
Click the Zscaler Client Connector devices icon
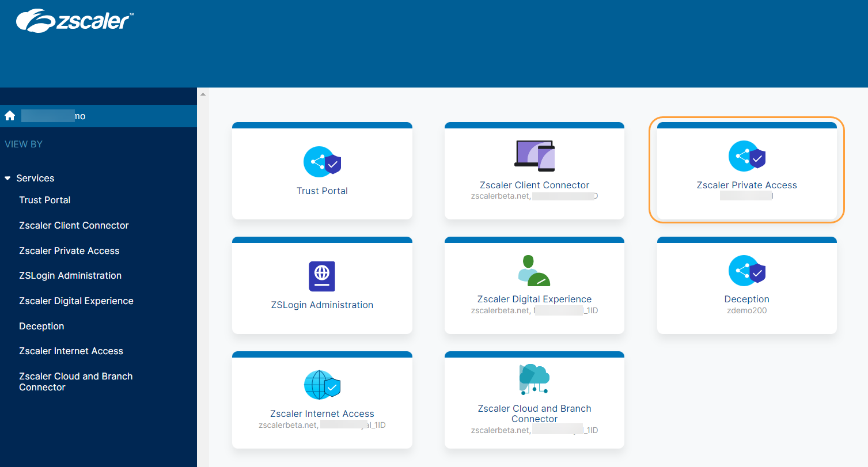(x=534, y=155)
